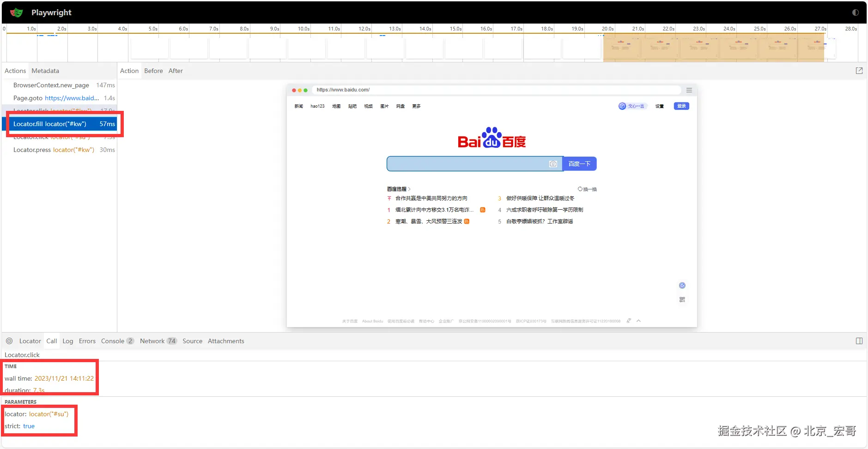Select the Before snapshot tab

coord(153,71)
